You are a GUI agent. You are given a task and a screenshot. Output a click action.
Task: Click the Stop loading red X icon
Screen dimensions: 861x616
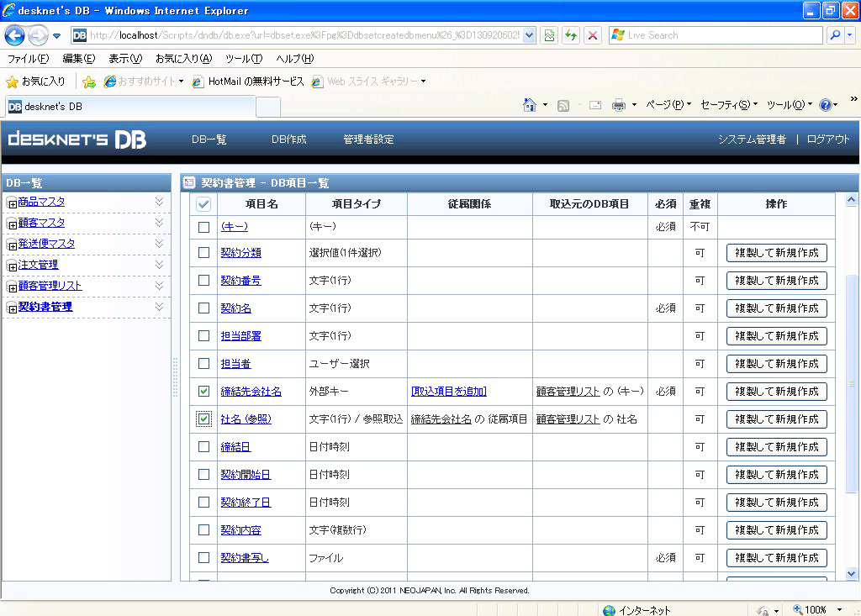(x=593, y=35)
